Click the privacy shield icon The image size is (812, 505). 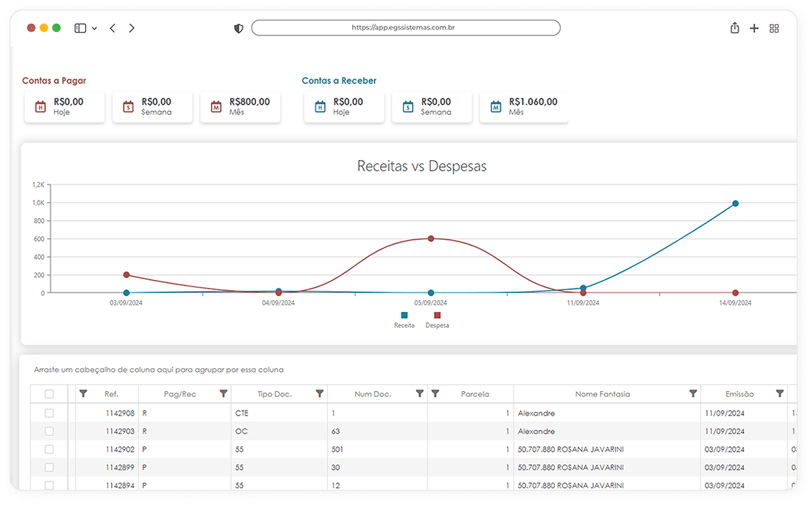pyautogui.click(x=239, y=28)
